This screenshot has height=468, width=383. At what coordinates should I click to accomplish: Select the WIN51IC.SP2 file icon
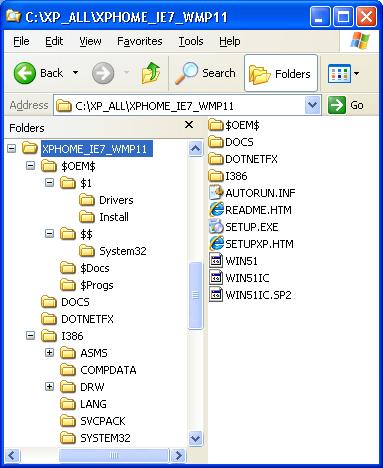coord(216,295)
